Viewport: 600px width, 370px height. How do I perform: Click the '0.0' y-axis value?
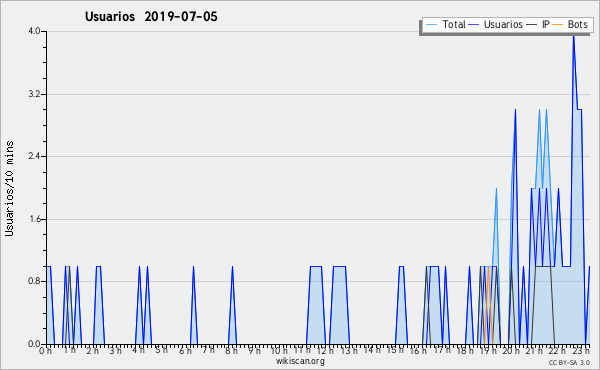pyautogui.click(x=34, y=344)
